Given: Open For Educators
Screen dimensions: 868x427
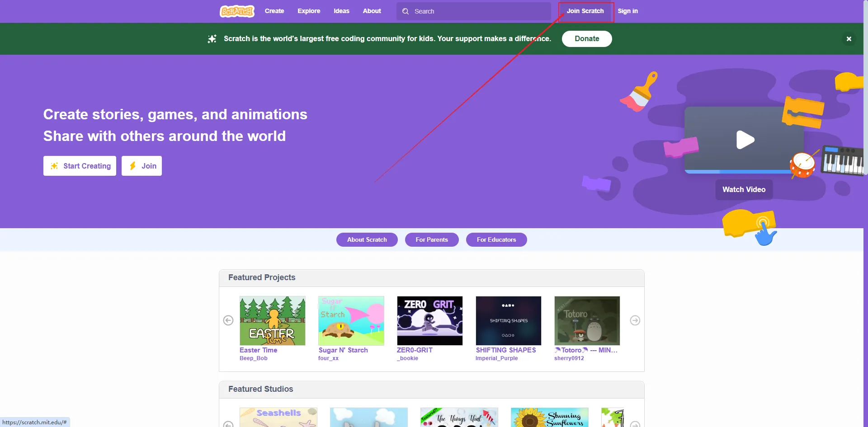Looking at the screenshot, I should click(x=496, y=239).
